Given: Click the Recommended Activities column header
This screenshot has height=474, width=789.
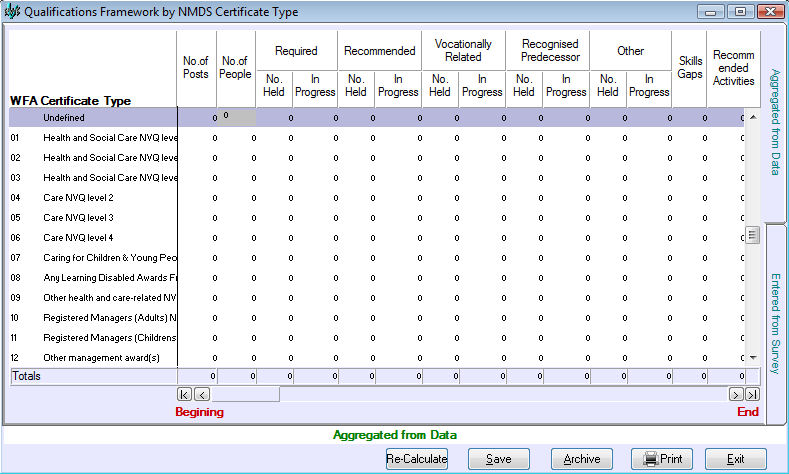Looking at the screenshot, I should coord(734,68).
